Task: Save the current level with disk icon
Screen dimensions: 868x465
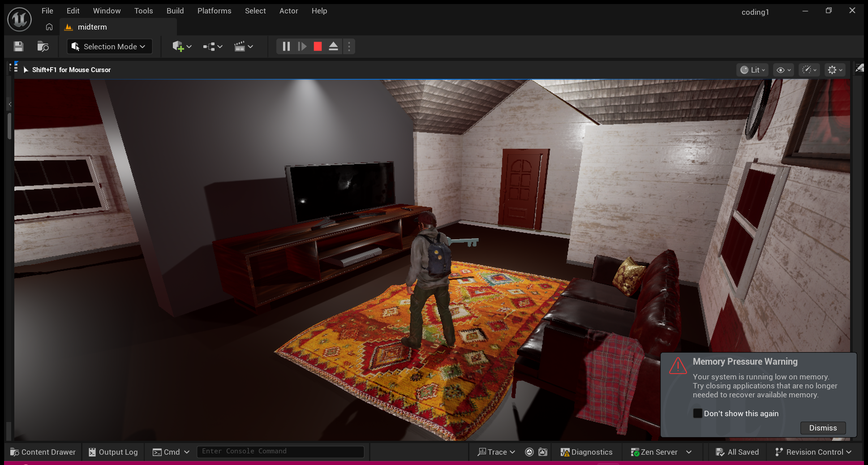Action: [x=18, y=46]
